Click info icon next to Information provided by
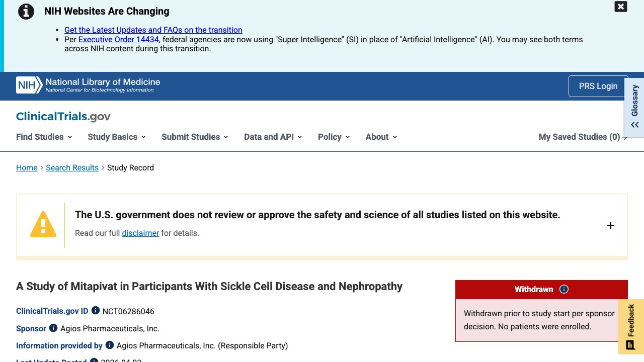Screen dimensions: 644x362 [x=110, y=345]
